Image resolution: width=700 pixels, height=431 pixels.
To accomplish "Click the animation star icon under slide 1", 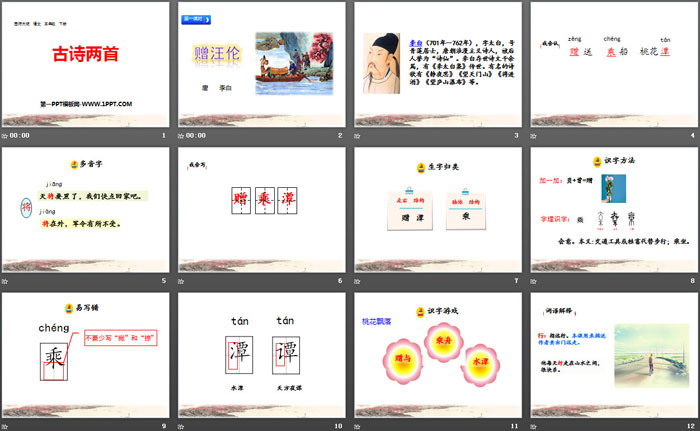I will point(5,134).
